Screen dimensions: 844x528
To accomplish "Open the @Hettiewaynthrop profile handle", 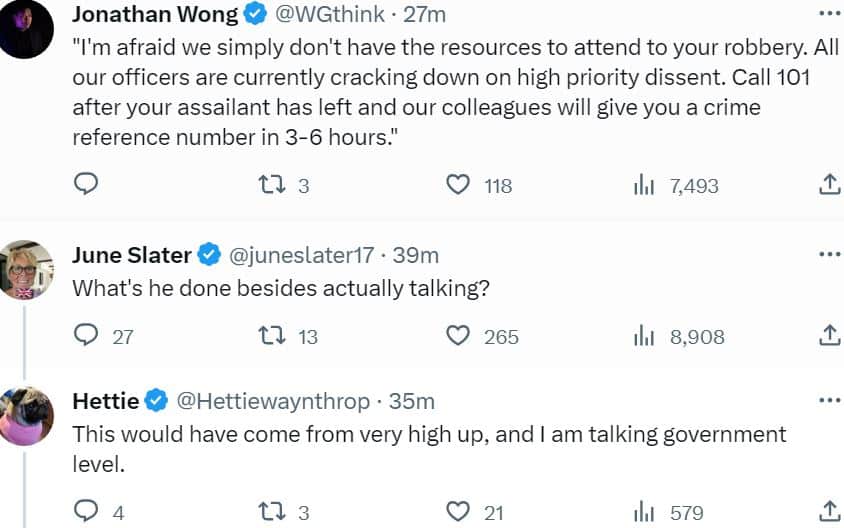I will click(273, 402).
